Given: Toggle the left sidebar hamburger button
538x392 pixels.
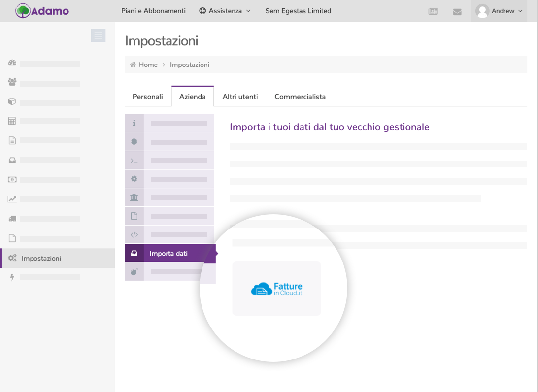Looking at the screenshot, I should point(98,35).
